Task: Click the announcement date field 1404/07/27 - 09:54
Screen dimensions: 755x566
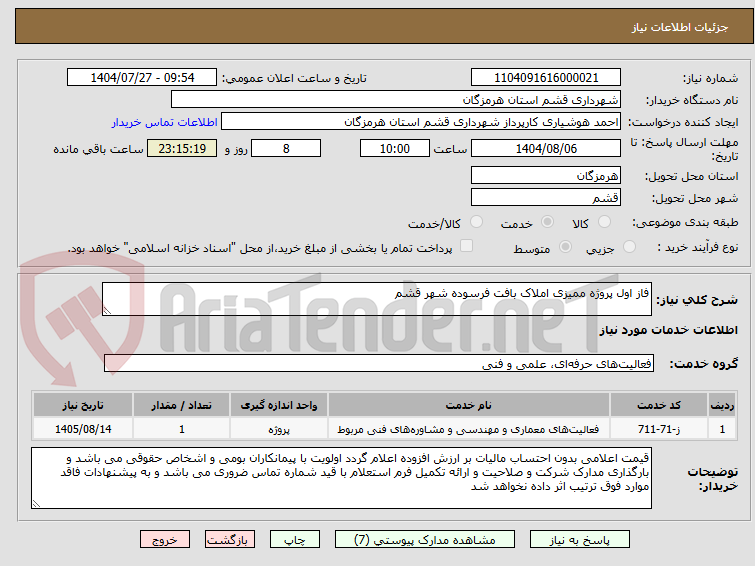Action: coord(142,78)
